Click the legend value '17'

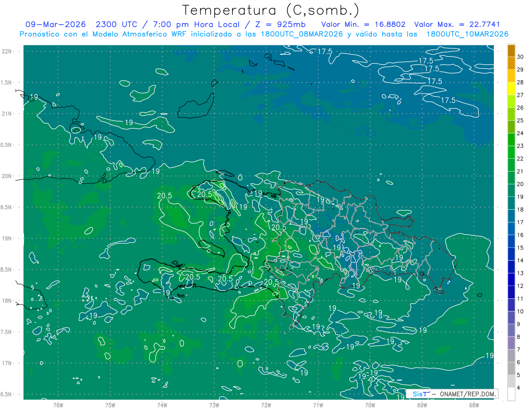click(x=520, y=222)
